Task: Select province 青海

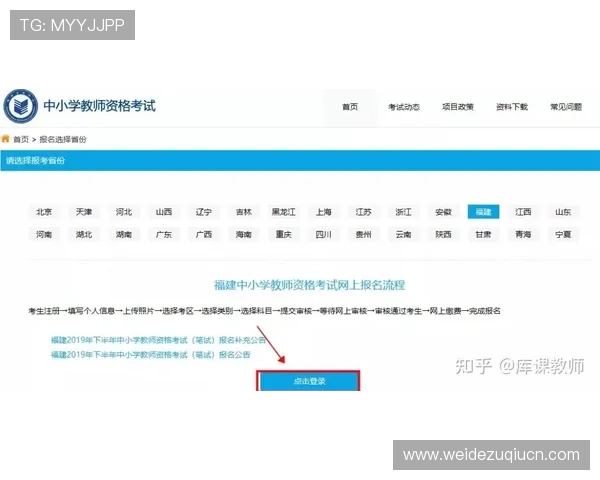Action: point(523,234)
